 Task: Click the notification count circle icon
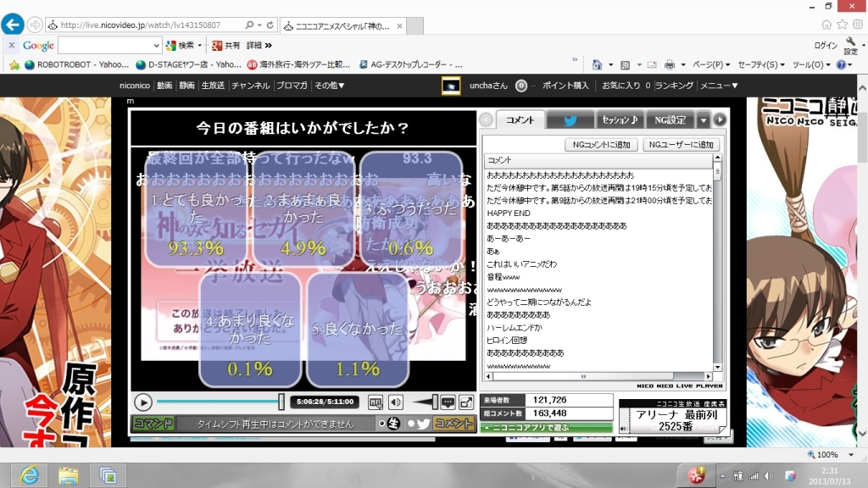pos(521,86)
